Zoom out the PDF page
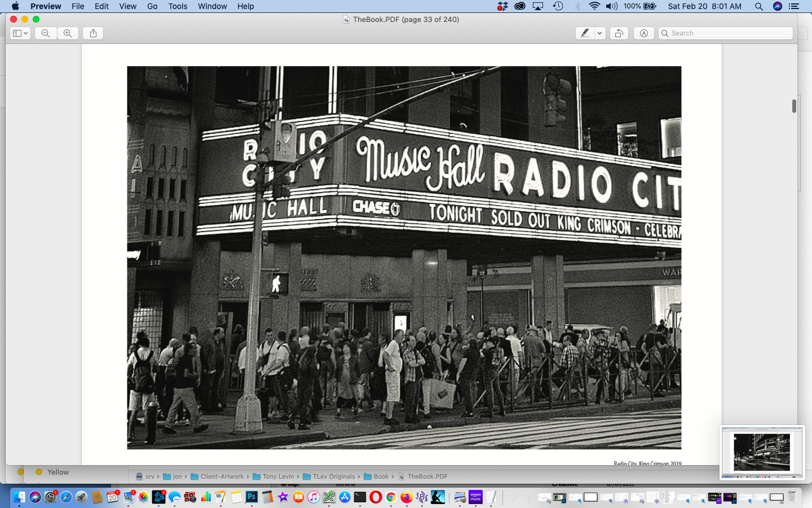 [46, 33]
